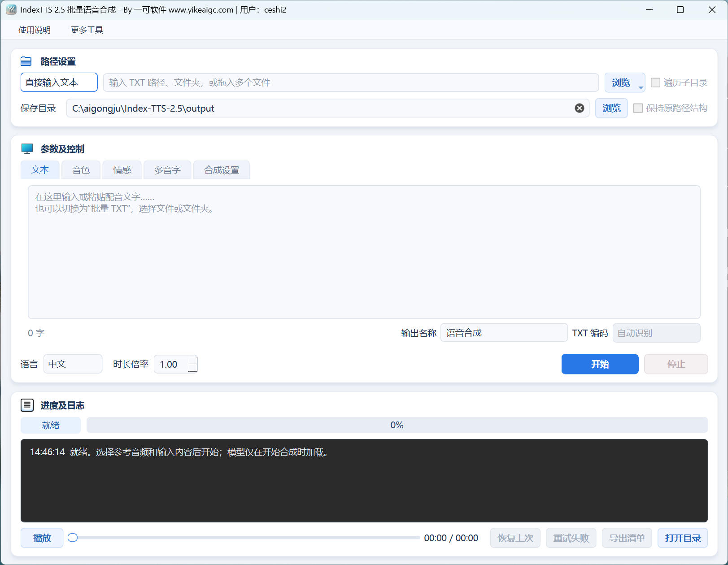Click the TXT path input field
Viewport: 728px width, 565px height.
click(351, 83)
